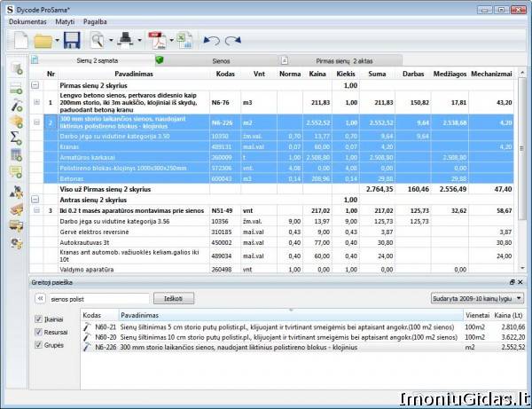Open the Dokumentas menu
Viewport: 532px width, 409px height.
click(28, 20)
